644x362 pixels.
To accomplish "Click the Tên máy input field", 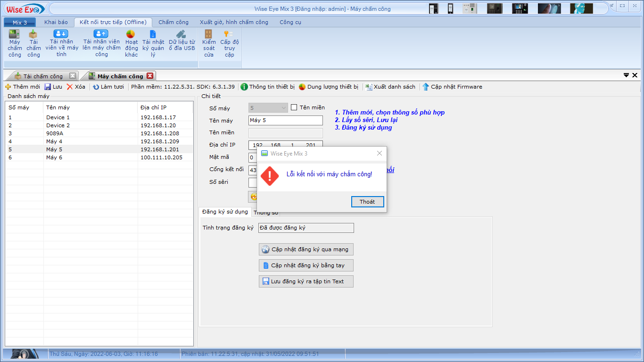I will (285, 120).
